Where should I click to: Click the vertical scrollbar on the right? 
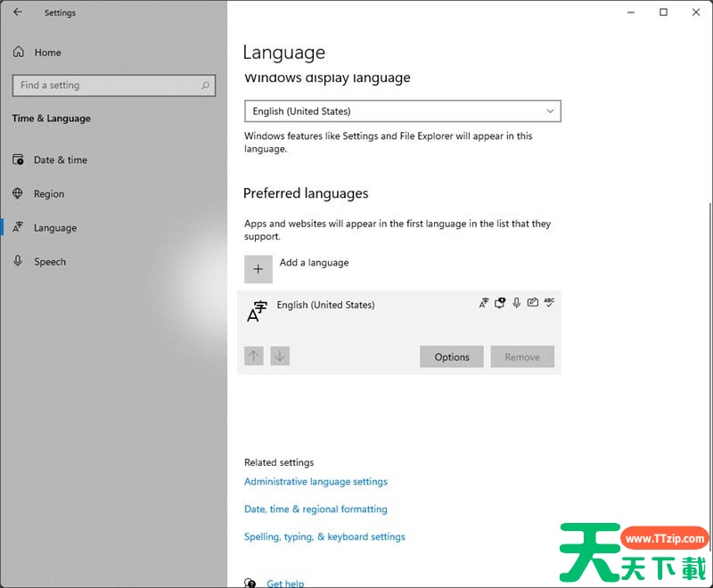point(709,267)
